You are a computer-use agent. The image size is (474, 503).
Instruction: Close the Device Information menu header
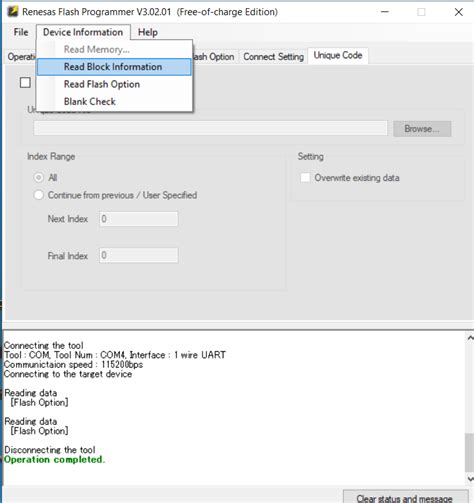pos(83,32)
